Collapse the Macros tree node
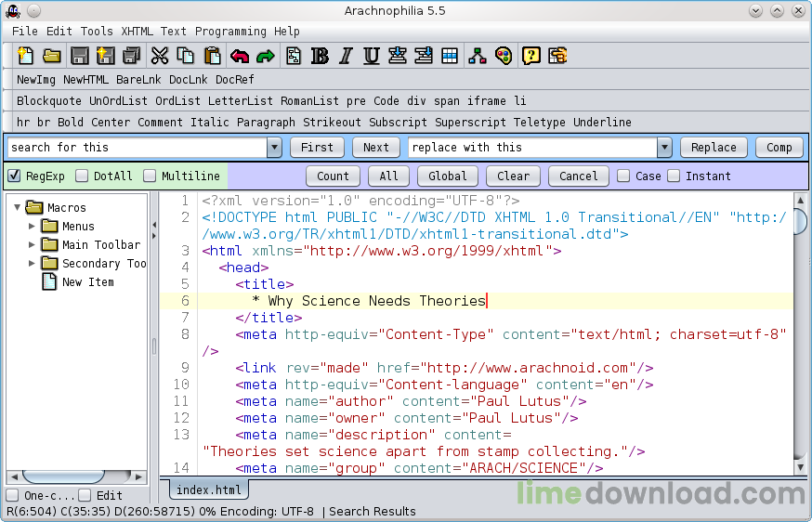 point(18,208)
